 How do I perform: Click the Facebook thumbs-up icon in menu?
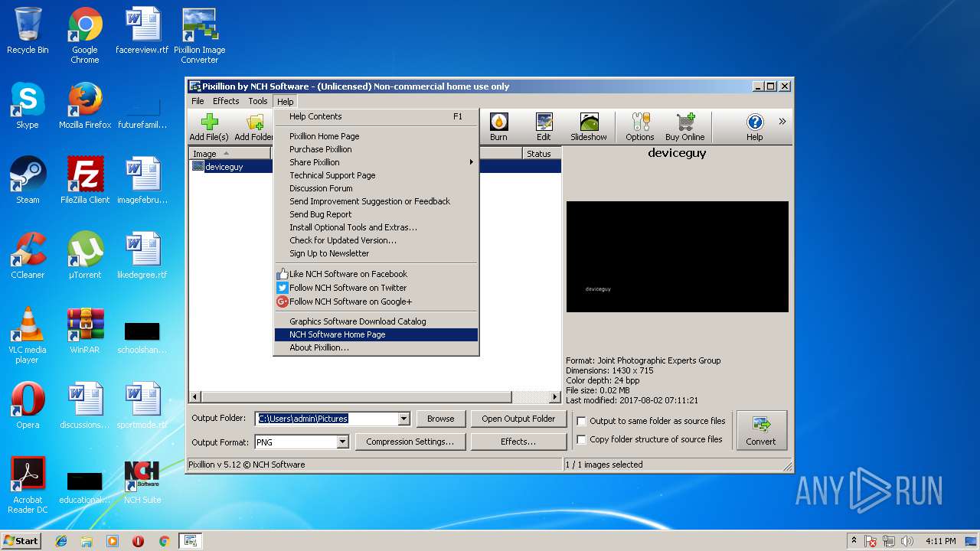click(283, 274)
